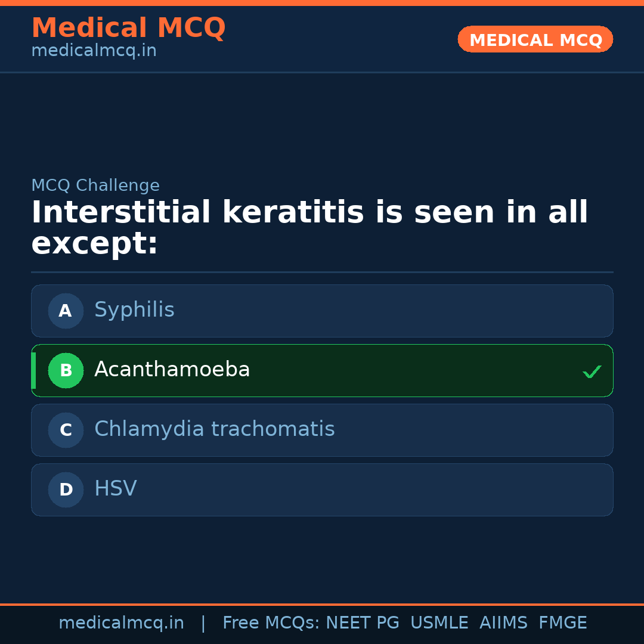This screenshot has height=644, width=644.
Task: Click the circular "A" letter badge
Action: 66,311
